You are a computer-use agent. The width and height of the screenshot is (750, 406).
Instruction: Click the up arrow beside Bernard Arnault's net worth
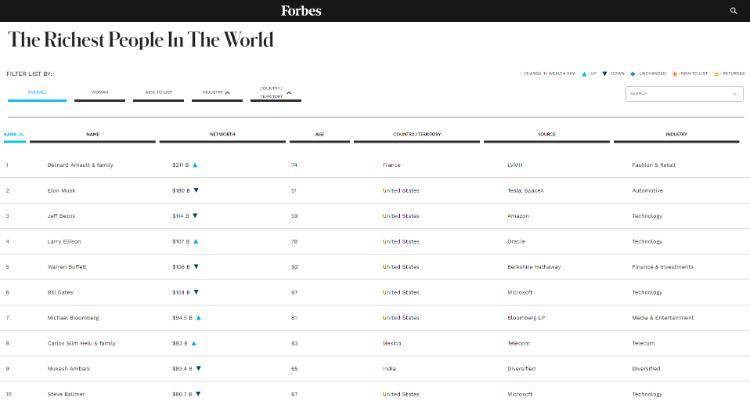click(x=195, y=164)
